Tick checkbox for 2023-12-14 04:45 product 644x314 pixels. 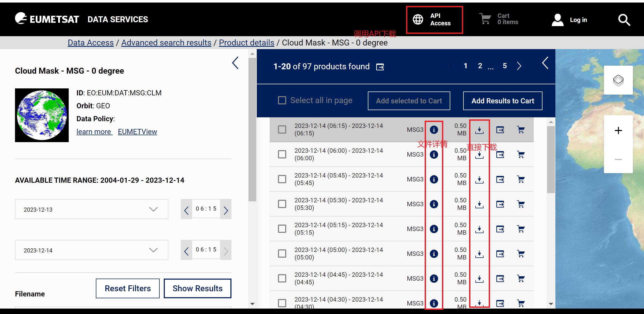coord(282,278)
